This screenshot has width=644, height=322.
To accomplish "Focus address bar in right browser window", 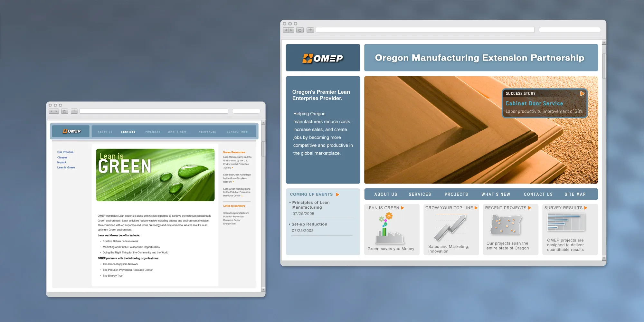I will click(425, 30).
